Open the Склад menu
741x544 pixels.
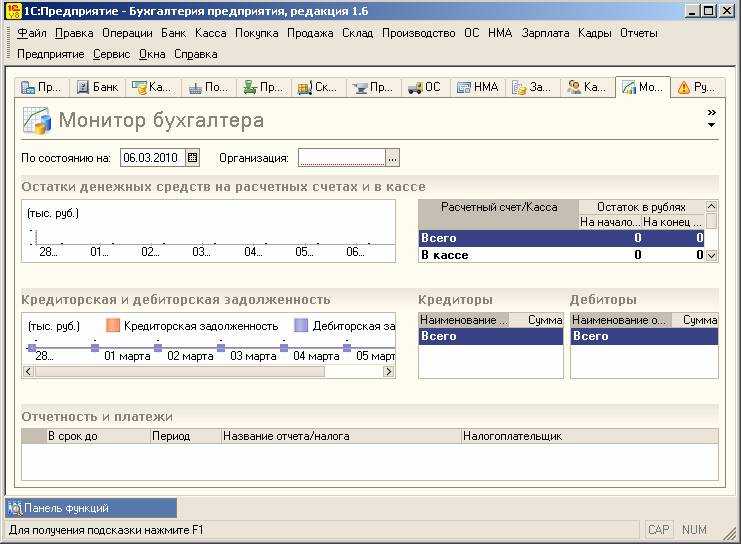point(358,33)
